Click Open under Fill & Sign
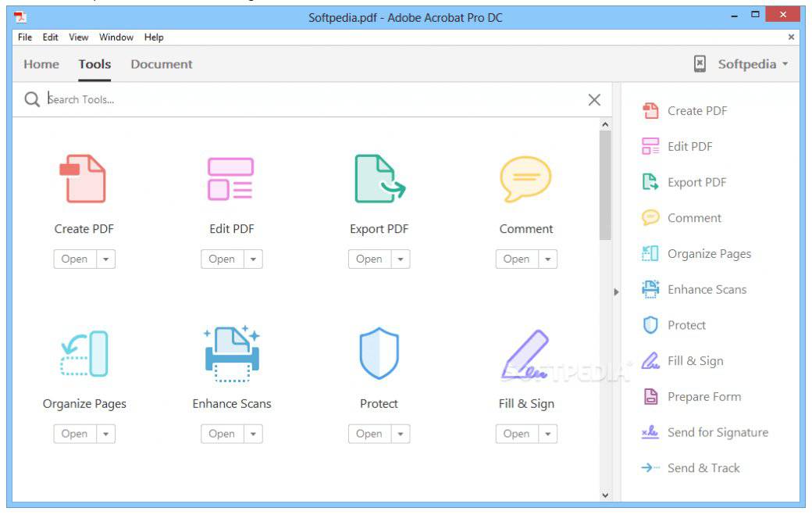Screen dimensions: 812x515 click(x=517, y=433)
